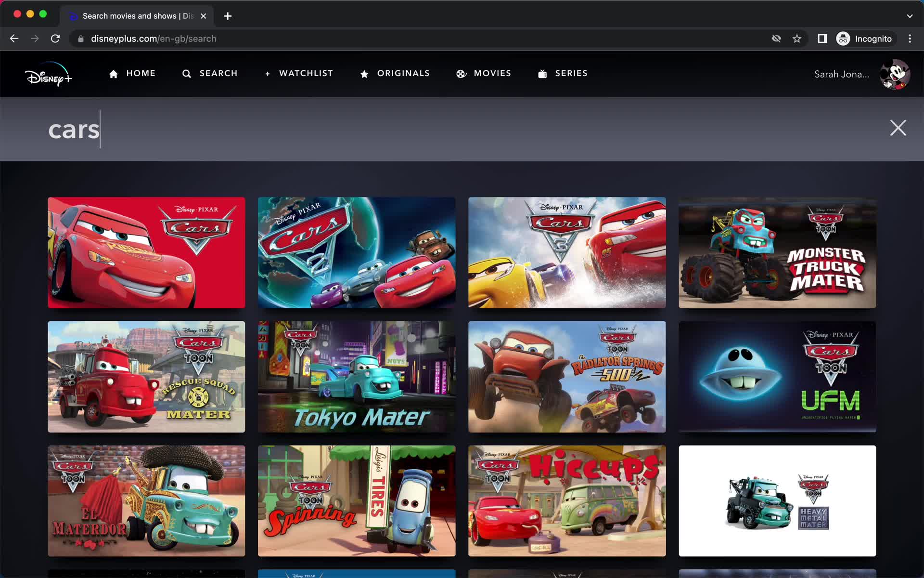The width and height of the screenshot is (924, 578).
Task: Click the tracking protection eye icon
Action: [x=776, y=39]
